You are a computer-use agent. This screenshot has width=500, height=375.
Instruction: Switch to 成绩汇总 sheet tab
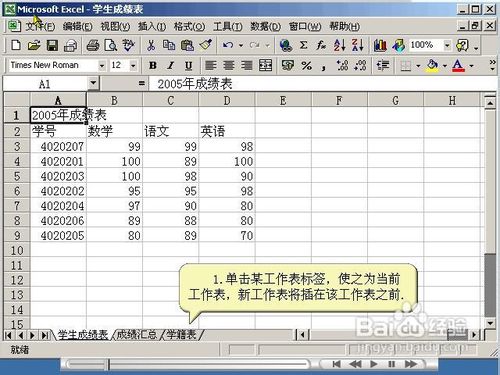tap(137, 334)
